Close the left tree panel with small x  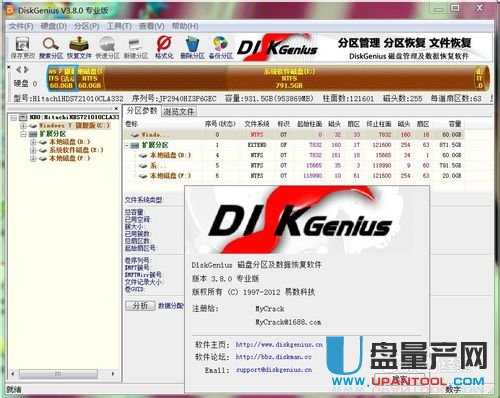pos(116,109)
